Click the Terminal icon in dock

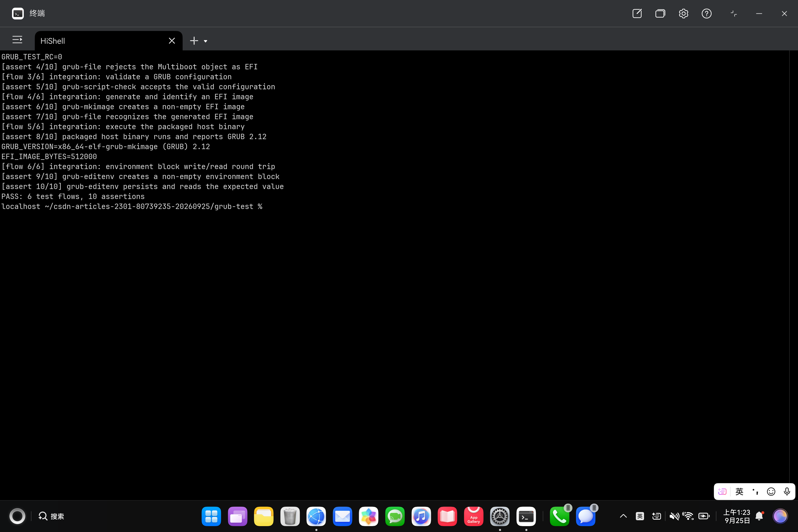tap(526, 516)
